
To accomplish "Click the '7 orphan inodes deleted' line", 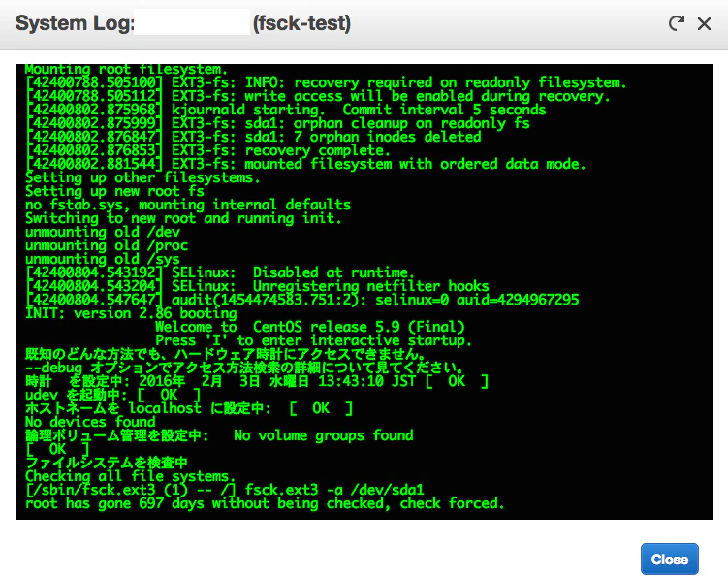I will [253, 137].
